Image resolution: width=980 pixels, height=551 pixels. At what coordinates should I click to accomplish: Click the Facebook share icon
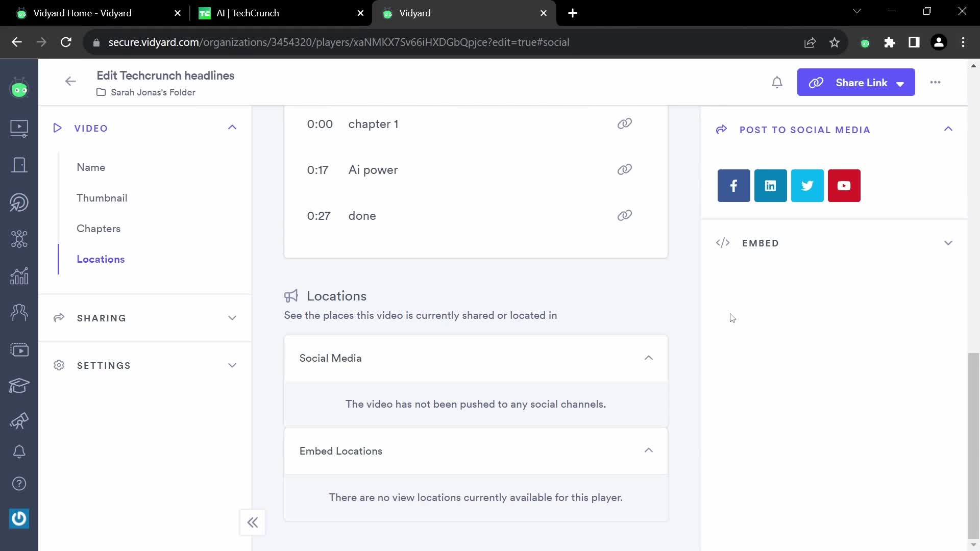click(733, 186)
